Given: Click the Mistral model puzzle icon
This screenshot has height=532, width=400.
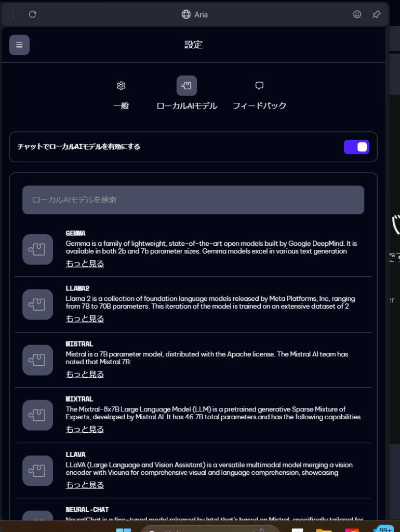Looking at the screenshot, I should [37, 360].
